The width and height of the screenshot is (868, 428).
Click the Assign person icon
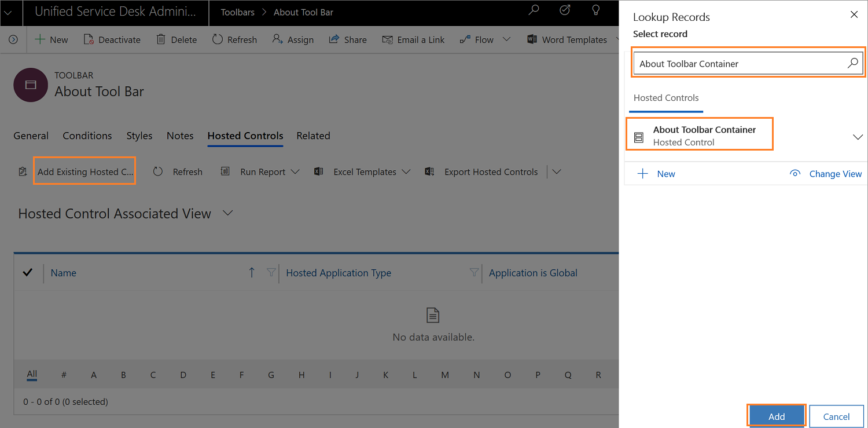pos(277,39)
